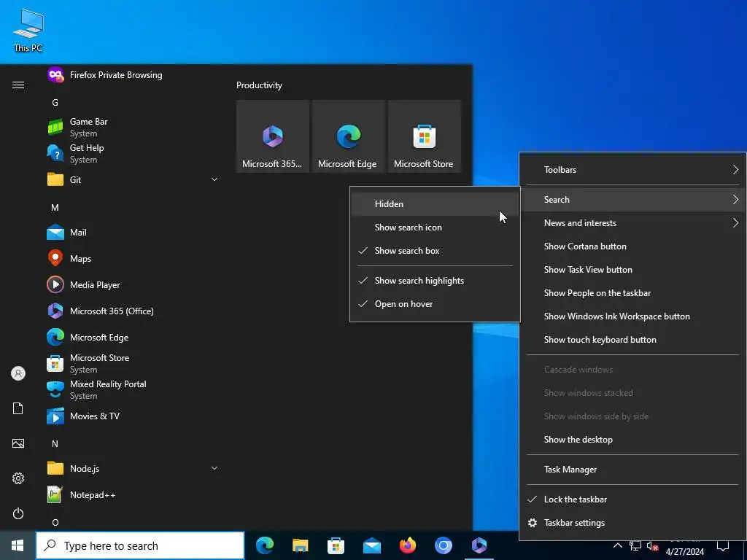Screen dimensions: 747x560
Task: Open This PC desktop icon
Action: click(28, 30)
